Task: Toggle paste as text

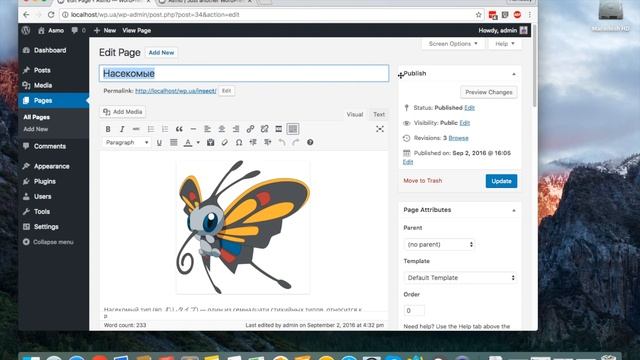Action: point(210,142)
